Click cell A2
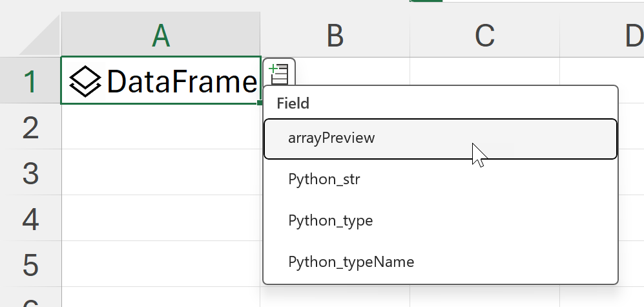 pyautogui.click(x=161, y=127)
